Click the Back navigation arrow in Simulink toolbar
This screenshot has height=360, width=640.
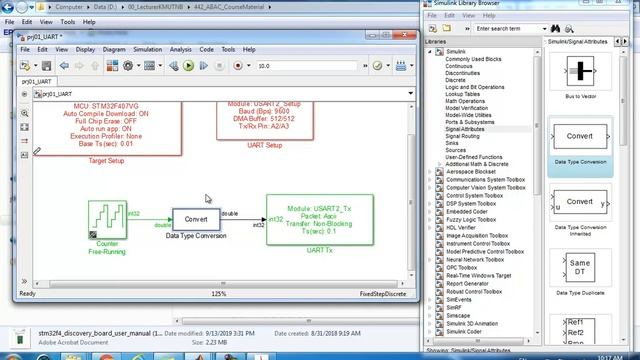pos(64,66)
